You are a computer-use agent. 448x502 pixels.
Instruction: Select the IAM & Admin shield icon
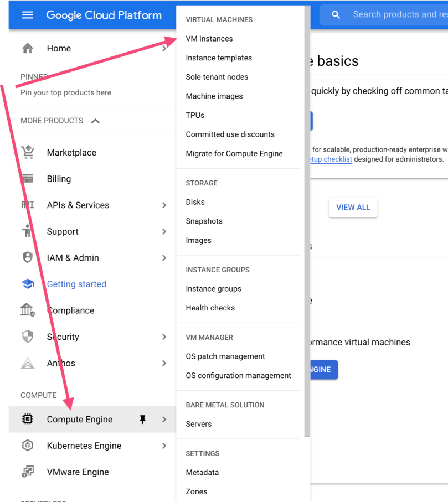coord(28,257)
